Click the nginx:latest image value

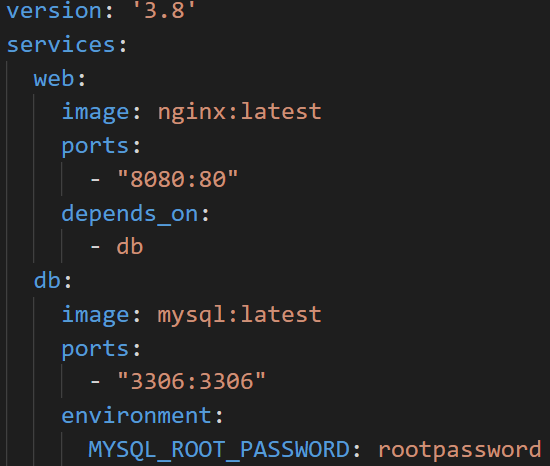point(240,112)
